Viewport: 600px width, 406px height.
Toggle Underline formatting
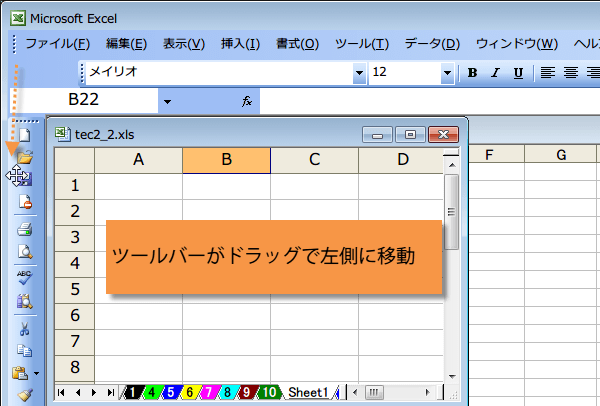[518, 73]
